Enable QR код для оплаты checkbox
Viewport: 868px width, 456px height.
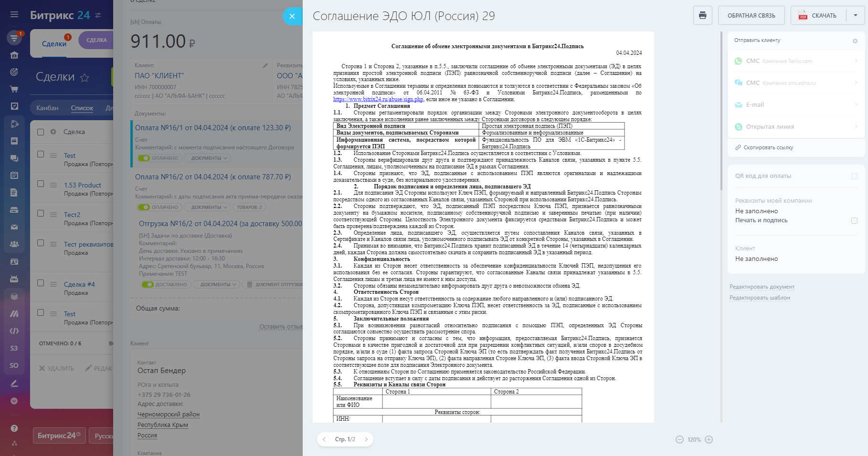(x=855, y=176)
